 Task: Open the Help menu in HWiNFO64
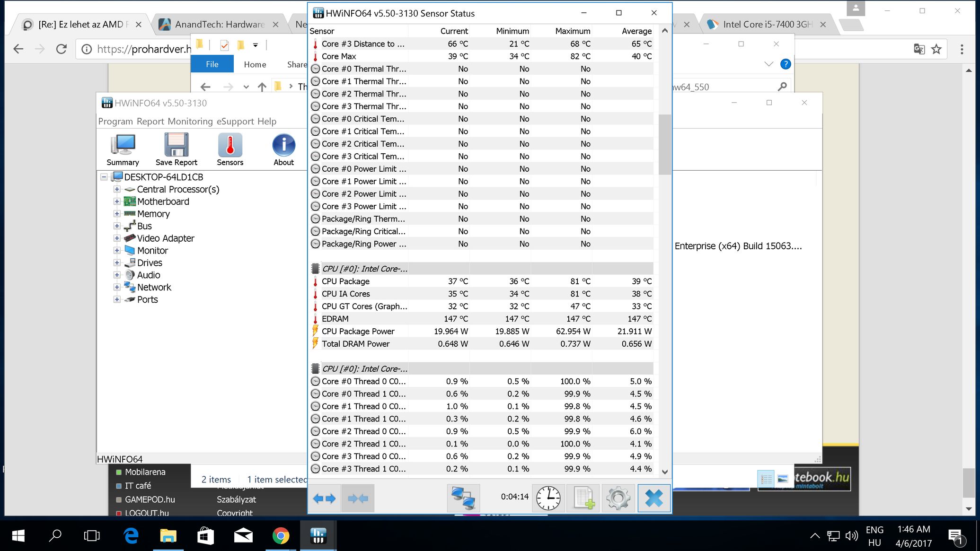[x=267, y=122]
